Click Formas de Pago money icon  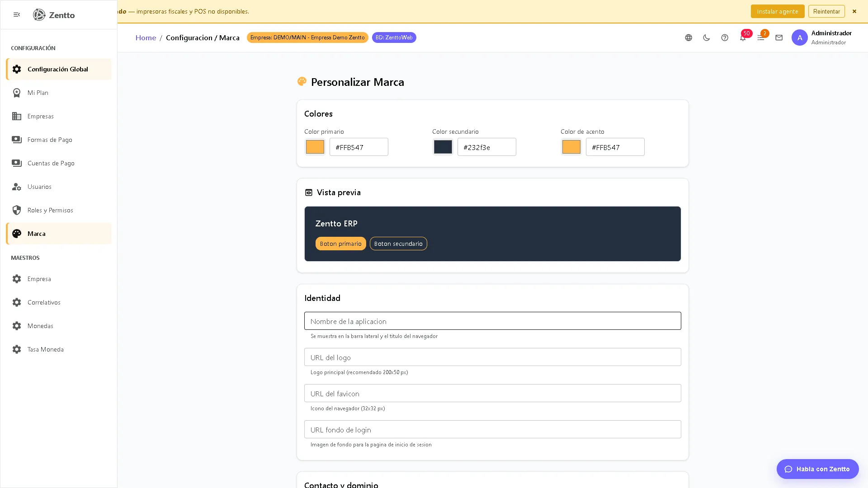coord(17,140)
